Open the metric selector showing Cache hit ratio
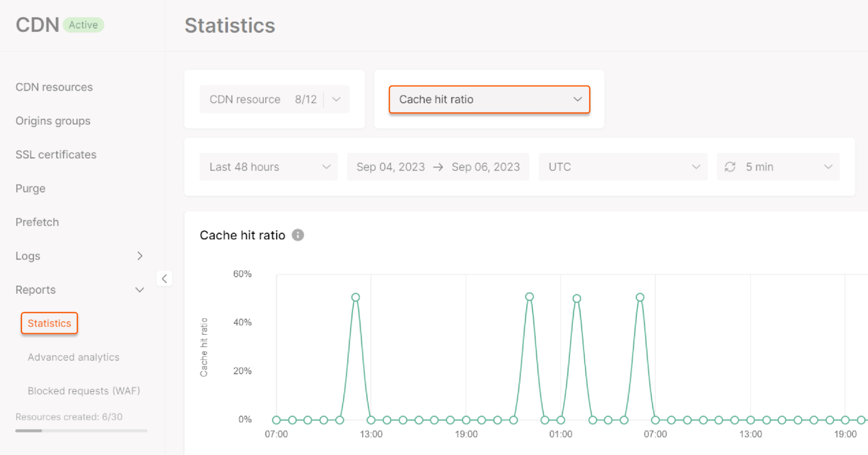868x455 pixels. click(489, 99)
